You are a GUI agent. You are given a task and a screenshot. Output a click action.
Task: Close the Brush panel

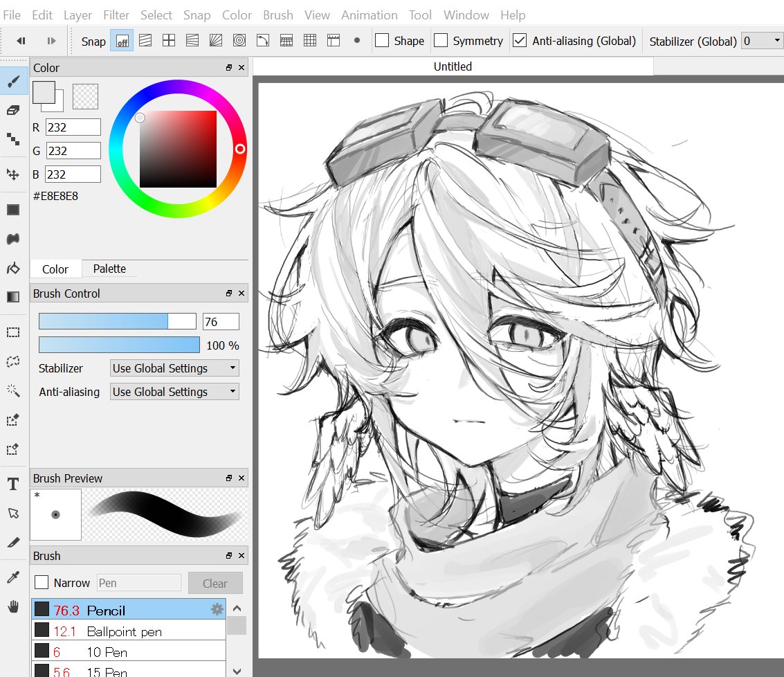coord(241,555)
